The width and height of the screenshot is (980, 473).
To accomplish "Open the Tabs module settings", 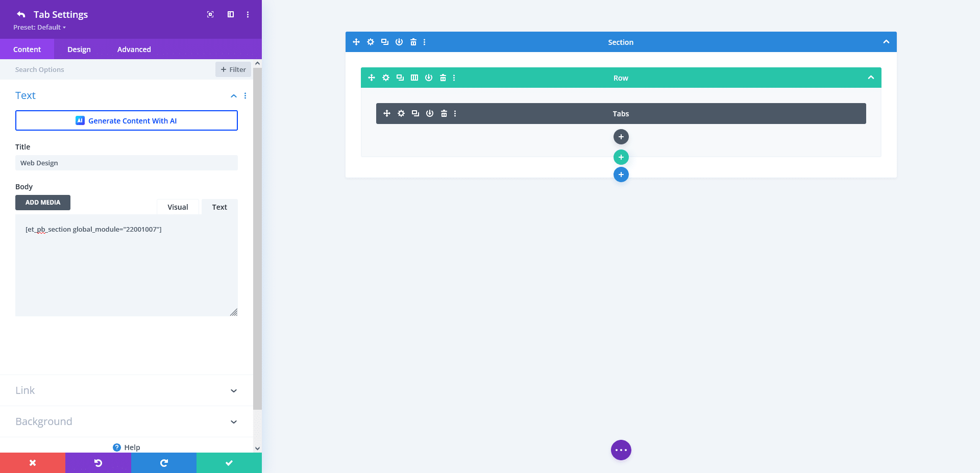I will [x=401, y=113].
